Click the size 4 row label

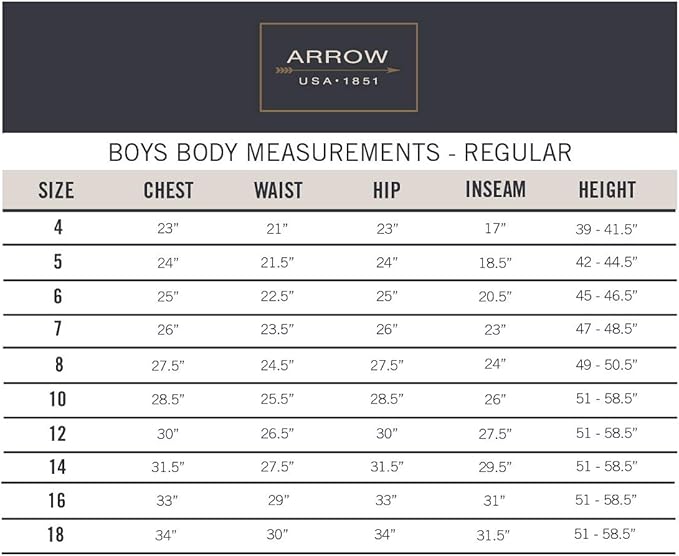pos(57,227)
